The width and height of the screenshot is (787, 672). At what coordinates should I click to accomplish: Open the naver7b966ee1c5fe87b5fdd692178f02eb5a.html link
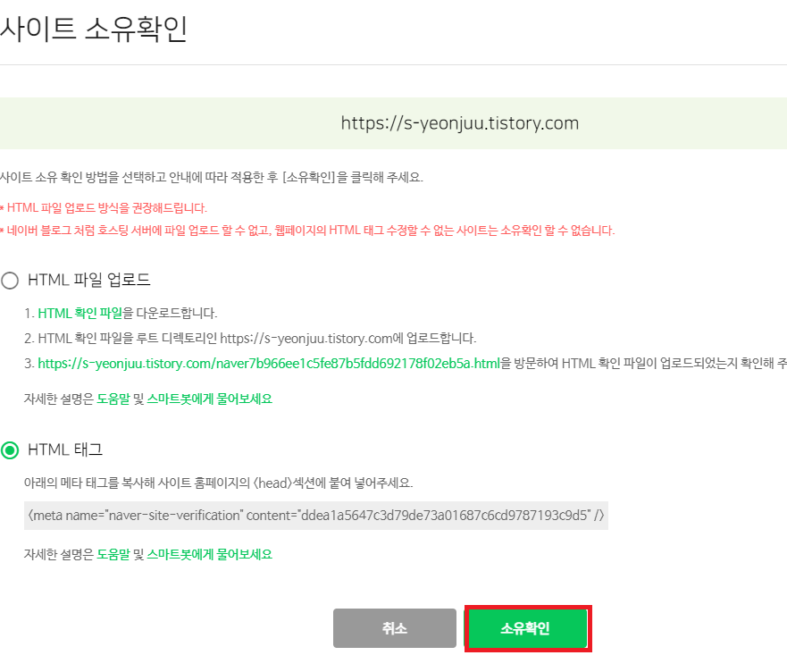(269, 363)
